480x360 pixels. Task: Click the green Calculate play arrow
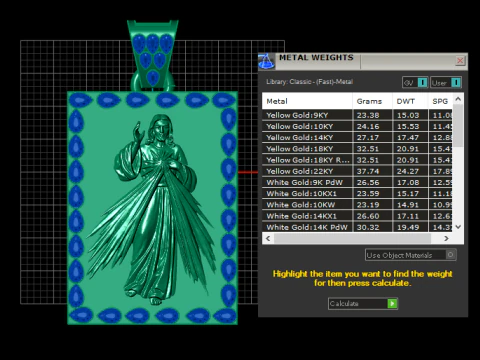tap(392, 304)
